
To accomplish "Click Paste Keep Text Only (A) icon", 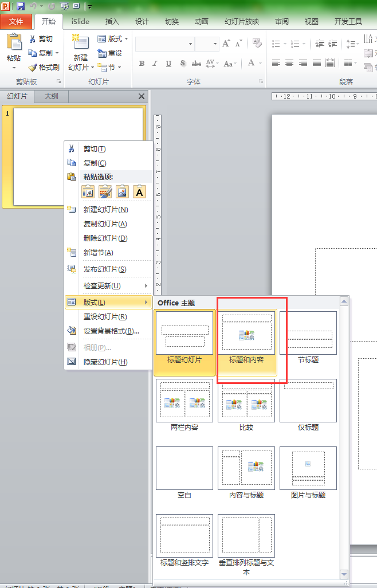I will [139, 191].
